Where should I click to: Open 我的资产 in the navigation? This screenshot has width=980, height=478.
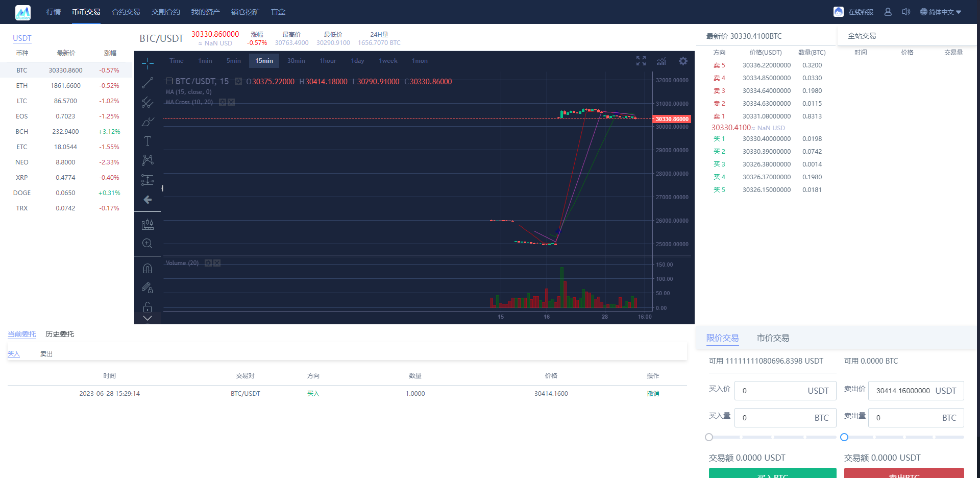coord(206,12)
